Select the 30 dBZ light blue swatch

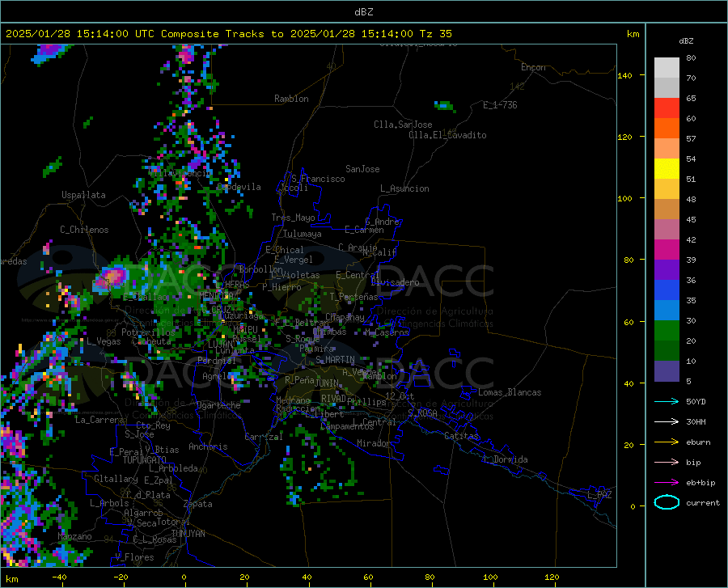click(x=667, y=310)
